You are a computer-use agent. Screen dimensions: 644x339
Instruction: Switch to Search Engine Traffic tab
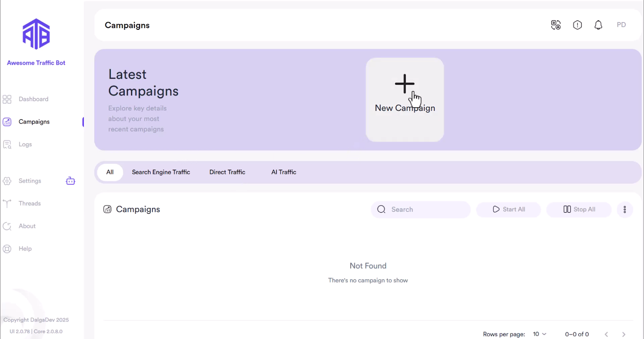tap(161, 172)
